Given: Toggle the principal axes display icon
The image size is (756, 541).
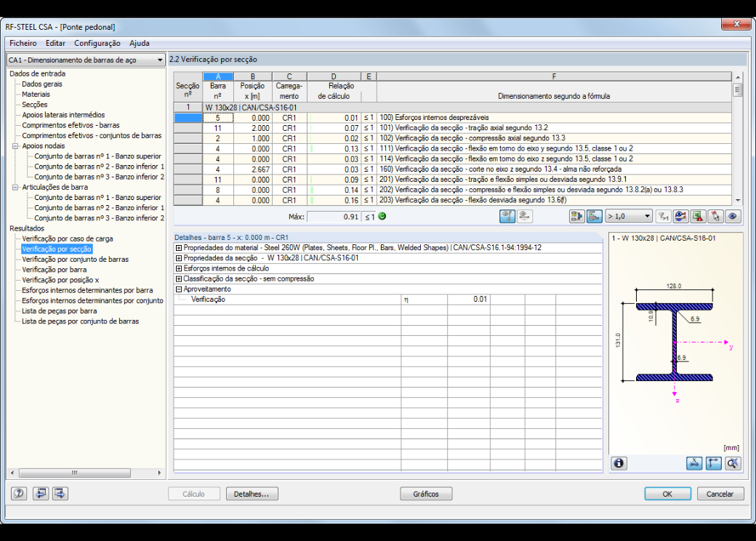Looking at the screenshot, I should coord(714,463).
